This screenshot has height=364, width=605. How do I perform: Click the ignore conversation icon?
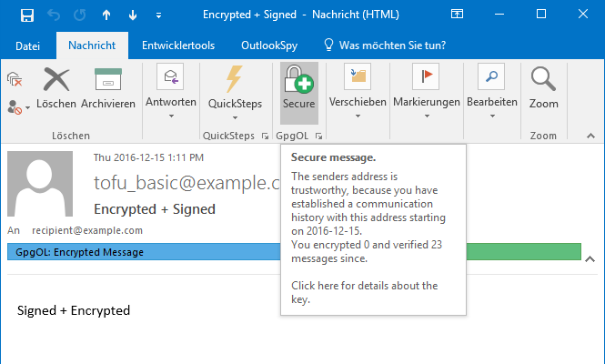15,80
